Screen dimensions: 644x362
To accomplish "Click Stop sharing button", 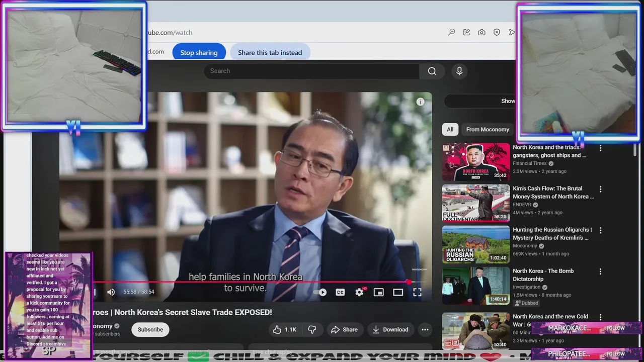I will point(199,52).
